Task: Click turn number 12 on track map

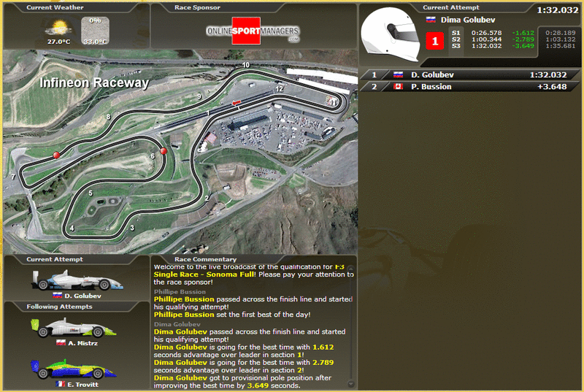Action: [280, 89]
